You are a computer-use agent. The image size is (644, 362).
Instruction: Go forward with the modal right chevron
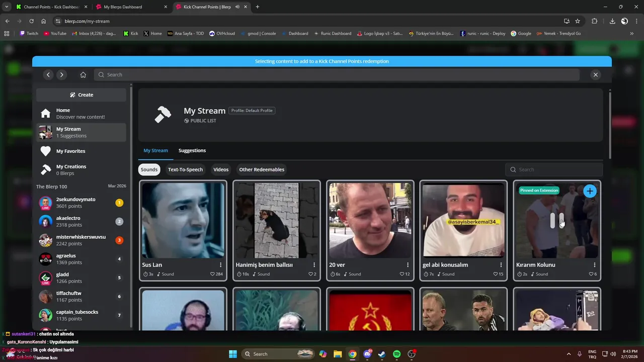(61, 74)
